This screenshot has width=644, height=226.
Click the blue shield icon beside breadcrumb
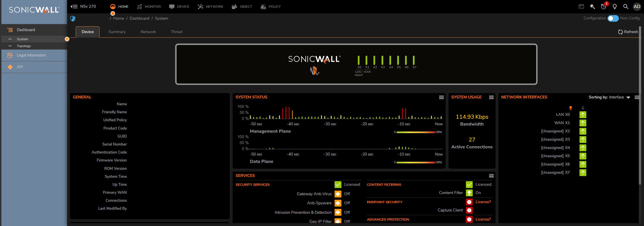pos(73,19)
